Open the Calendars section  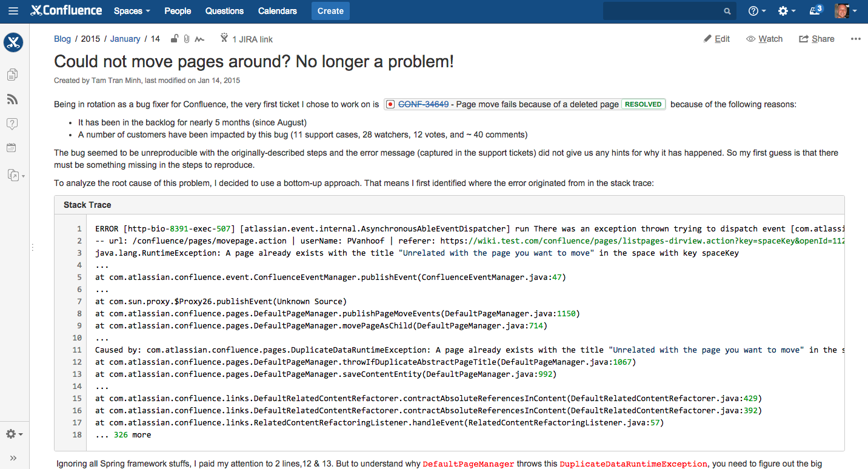[278, 11]
